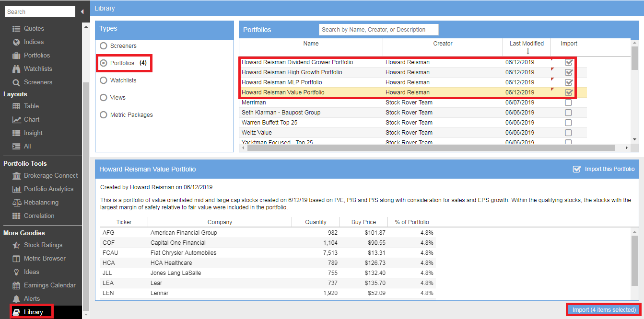The height and width of the screenshot is (319, 644).
Task: Sort holdings by Ticker column header
Action: tap(124, 222)
